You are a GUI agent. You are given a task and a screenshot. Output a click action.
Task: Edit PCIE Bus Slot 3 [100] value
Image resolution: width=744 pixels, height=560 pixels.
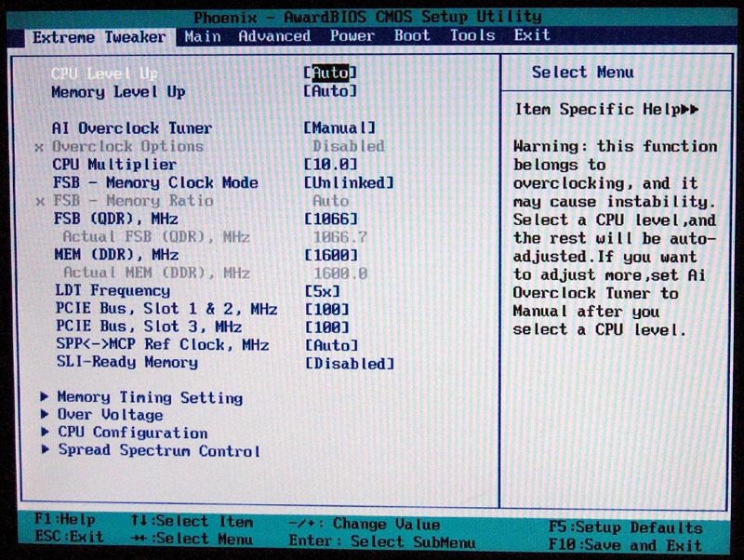pyautogui.click(x=327, y=327)
